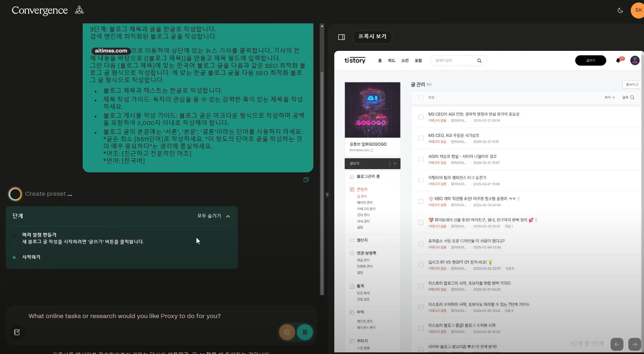Open 공지 관리 in sidebar
The image size is (644, 354).
[363, 215]
